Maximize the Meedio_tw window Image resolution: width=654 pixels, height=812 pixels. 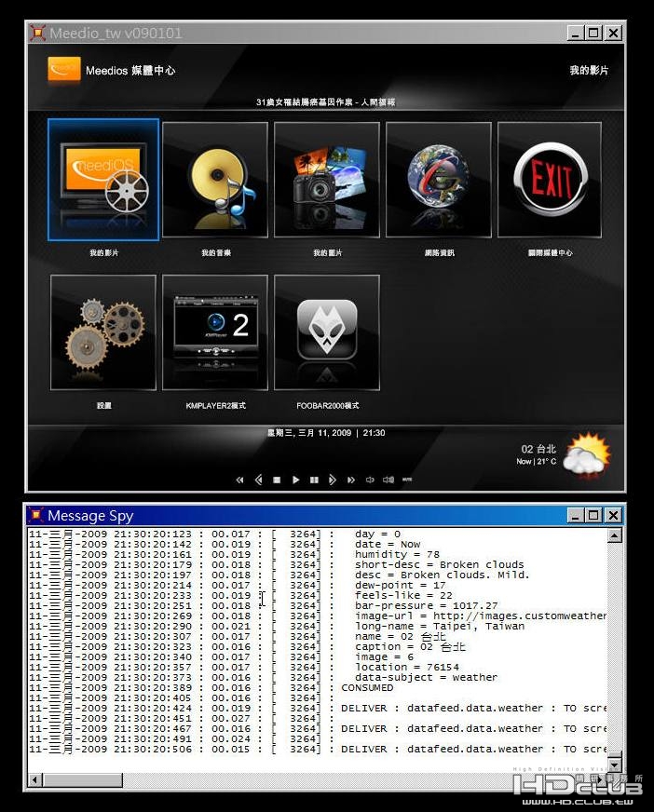[x=593, y=34]
